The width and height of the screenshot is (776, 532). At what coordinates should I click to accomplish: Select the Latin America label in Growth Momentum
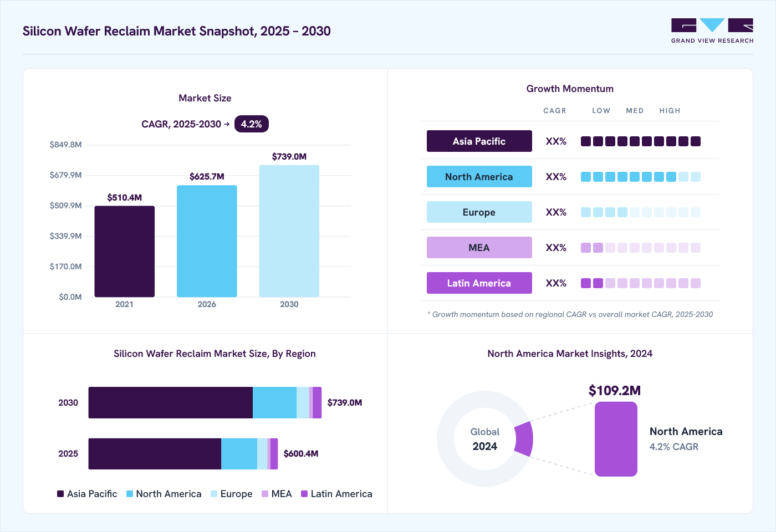coord(479,283)
